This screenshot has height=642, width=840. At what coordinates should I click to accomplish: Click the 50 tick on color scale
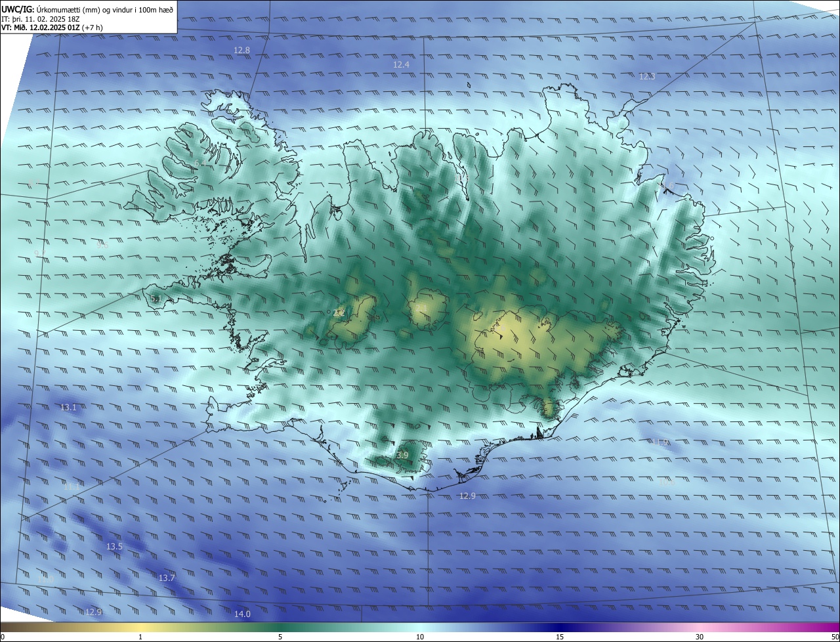pyautogui.click(x=835, y=637)
